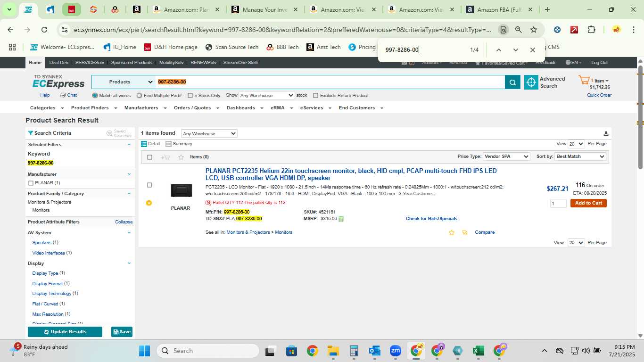This screenshot has width=644, height=362.
Task: Open the Categories menu
Action: 46,108
